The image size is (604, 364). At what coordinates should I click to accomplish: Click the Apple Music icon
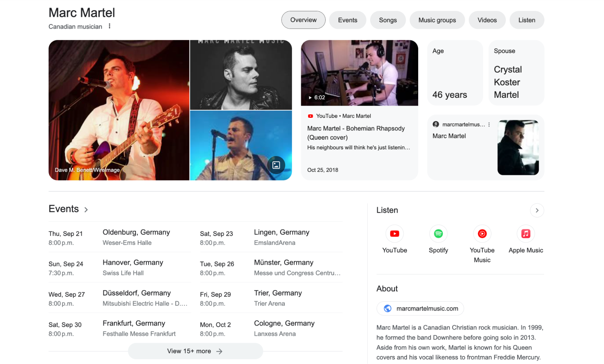[x=525, y=234]
